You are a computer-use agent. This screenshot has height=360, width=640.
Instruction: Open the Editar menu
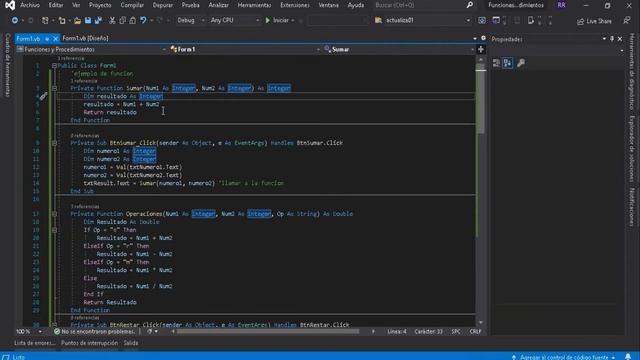click(x=56, y=5)
